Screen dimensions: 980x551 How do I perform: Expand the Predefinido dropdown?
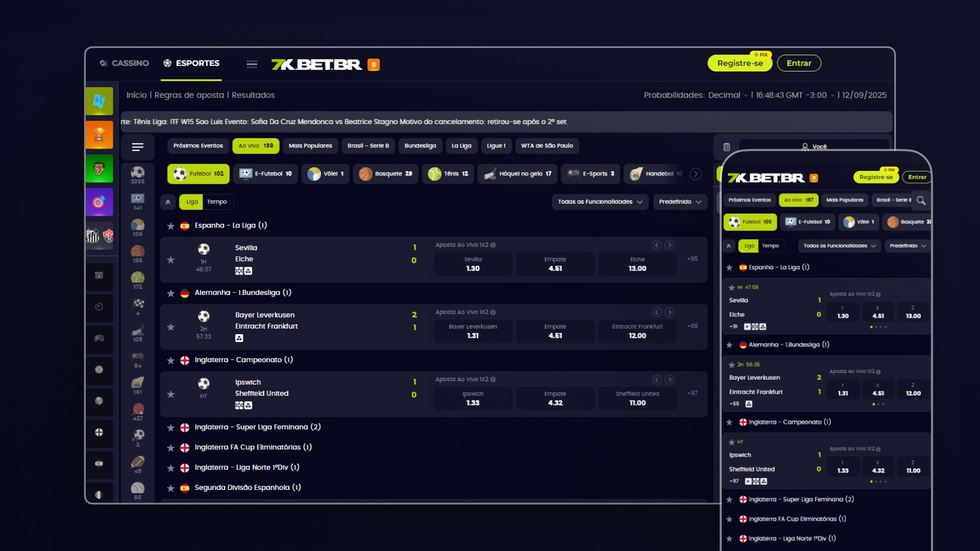pos(680,202)
